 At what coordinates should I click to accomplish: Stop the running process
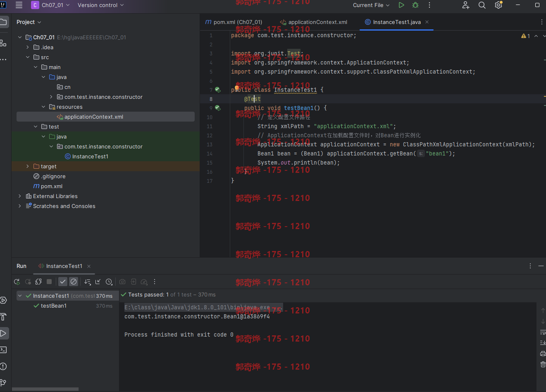49,282
